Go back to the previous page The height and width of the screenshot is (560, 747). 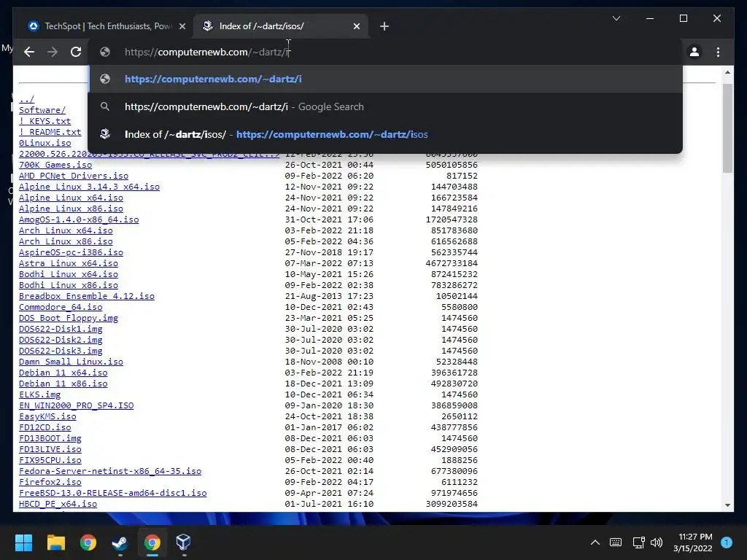click(29, 52)
